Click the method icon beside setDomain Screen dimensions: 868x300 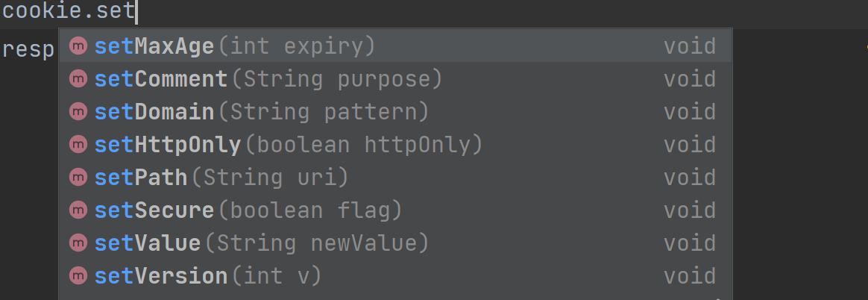coord(78,112)
